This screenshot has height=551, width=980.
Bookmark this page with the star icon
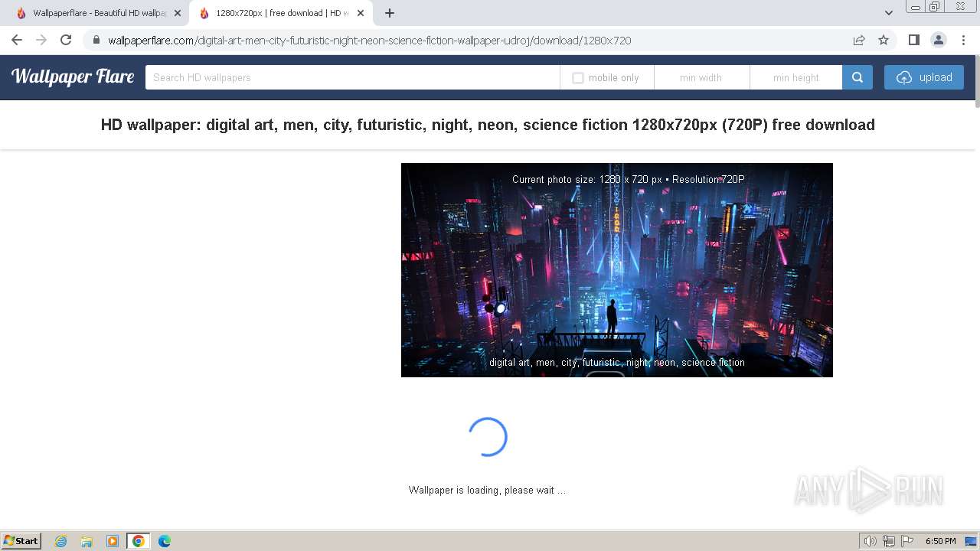pos(884,40)
